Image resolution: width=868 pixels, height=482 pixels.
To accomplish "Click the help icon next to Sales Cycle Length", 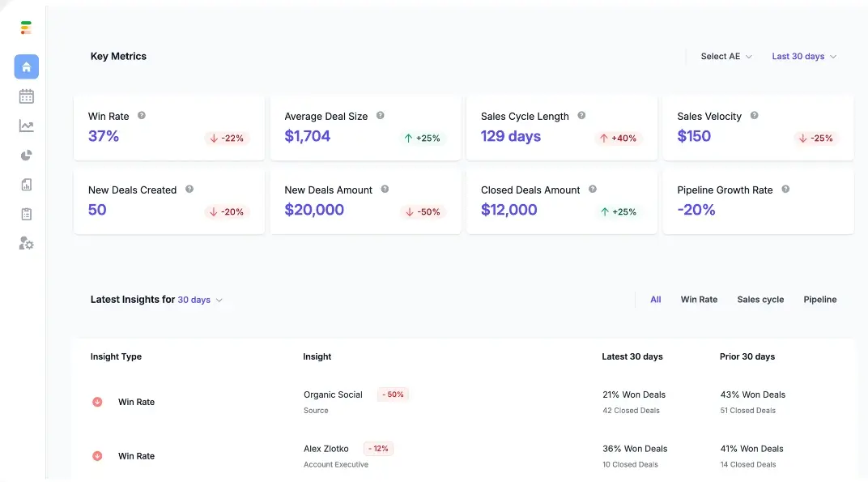I will [x=581, y=115].
